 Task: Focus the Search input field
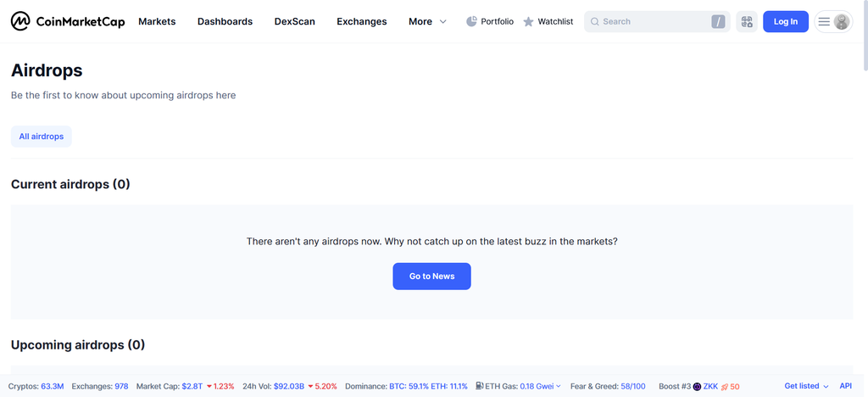click(x=657, y=21)
